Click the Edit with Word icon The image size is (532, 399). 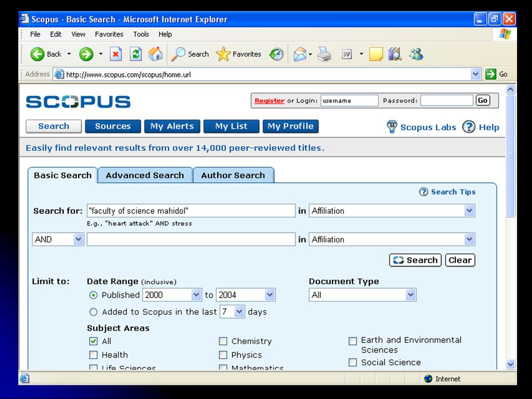point(346,54)
